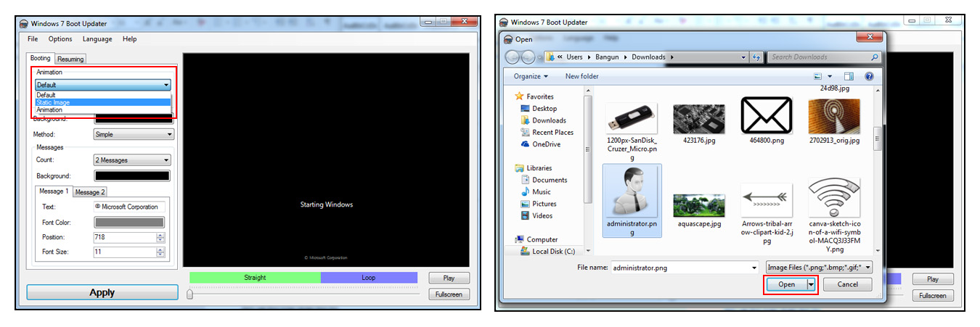980x327 pixels.
Task: Click the Back arrow in the Open dialog
Action: point(512,57)
